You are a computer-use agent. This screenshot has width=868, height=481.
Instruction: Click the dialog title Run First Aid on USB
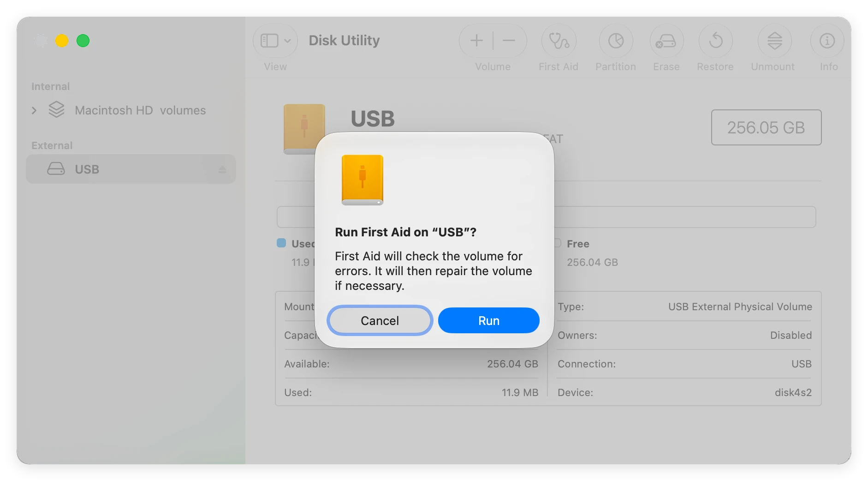tap(405, 232)
